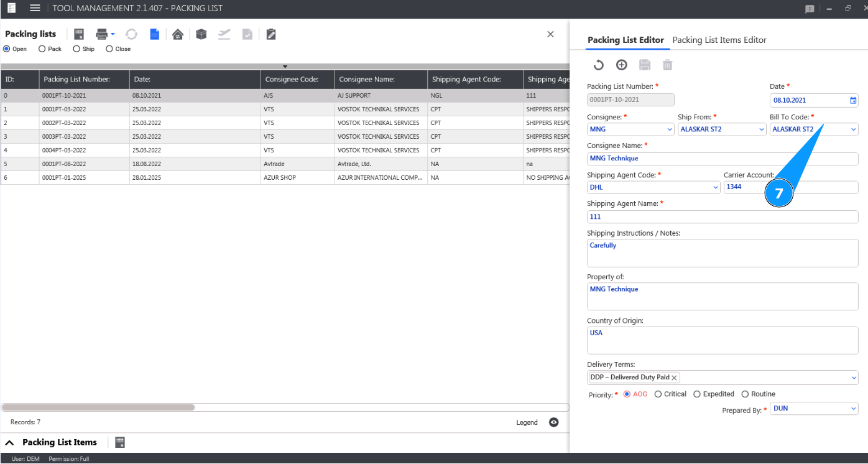The height and width of the screenshot is (464, 868).
Task: Open the Consignee dropdown
Action: 669,129
